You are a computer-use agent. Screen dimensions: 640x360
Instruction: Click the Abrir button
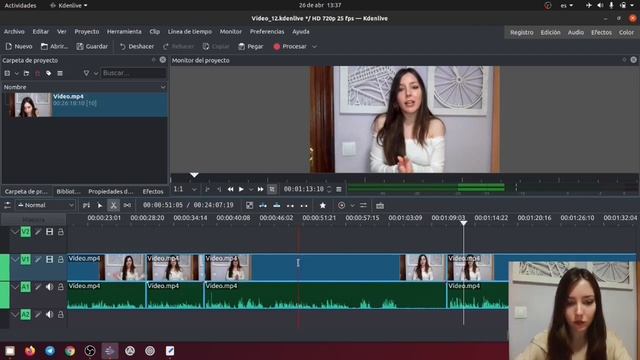tap(54, 47)
